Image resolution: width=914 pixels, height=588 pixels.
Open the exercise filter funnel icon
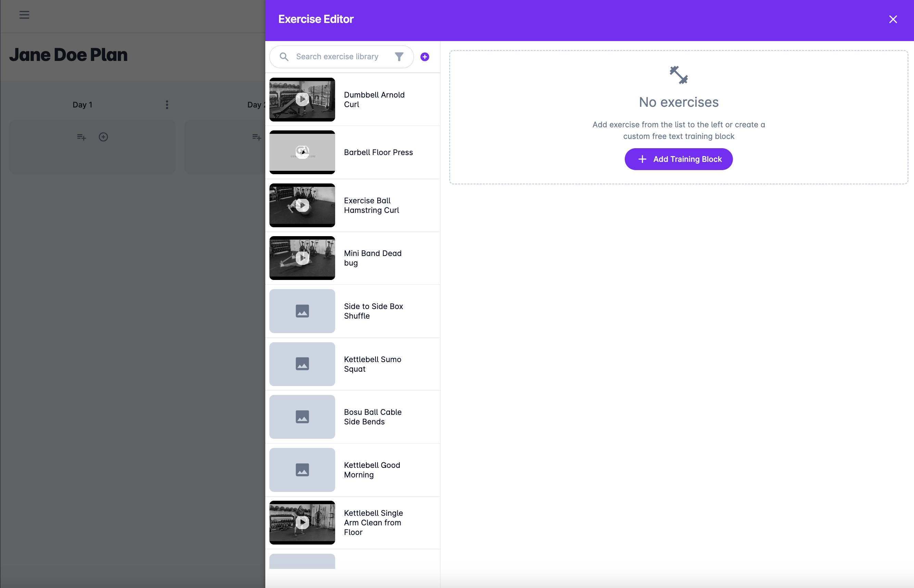click(x=399, y=56)
